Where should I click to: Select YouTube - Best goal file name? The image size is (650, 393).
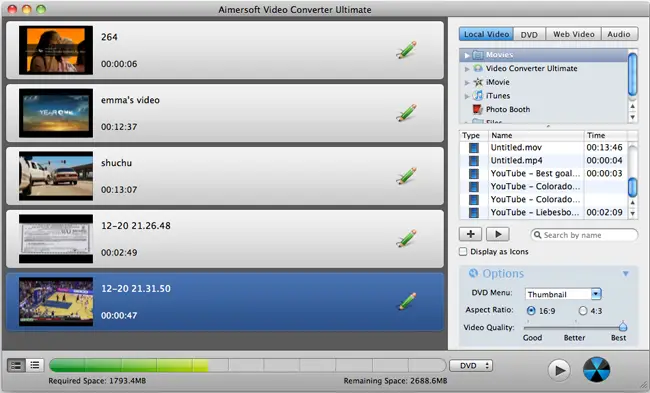click(x=535, y=173)
